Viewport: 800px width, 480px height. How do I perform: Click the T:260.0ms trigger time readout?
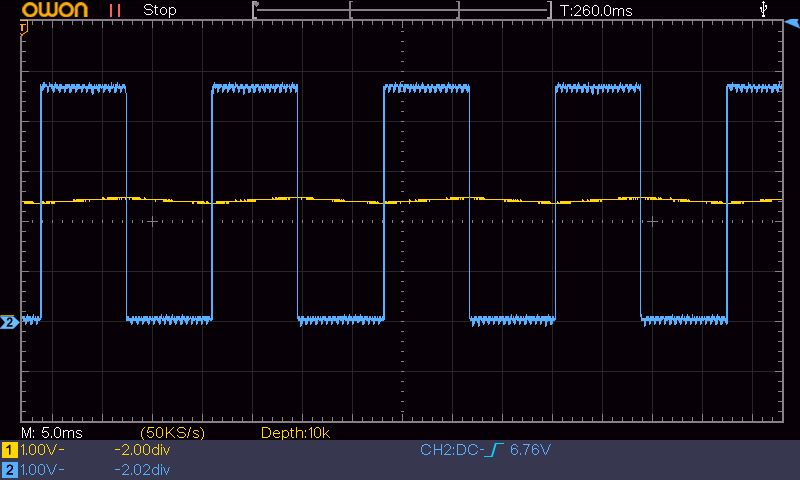tap(596, 11)
